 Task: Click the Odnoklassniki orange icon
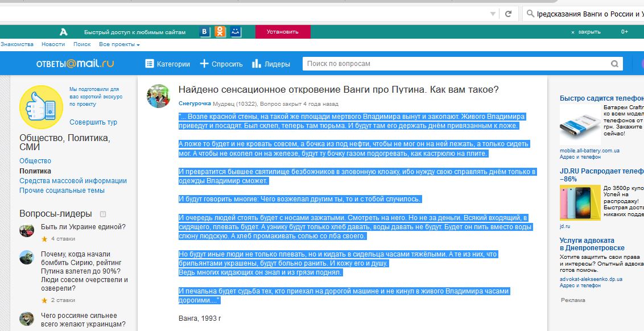tap(220, 32)
